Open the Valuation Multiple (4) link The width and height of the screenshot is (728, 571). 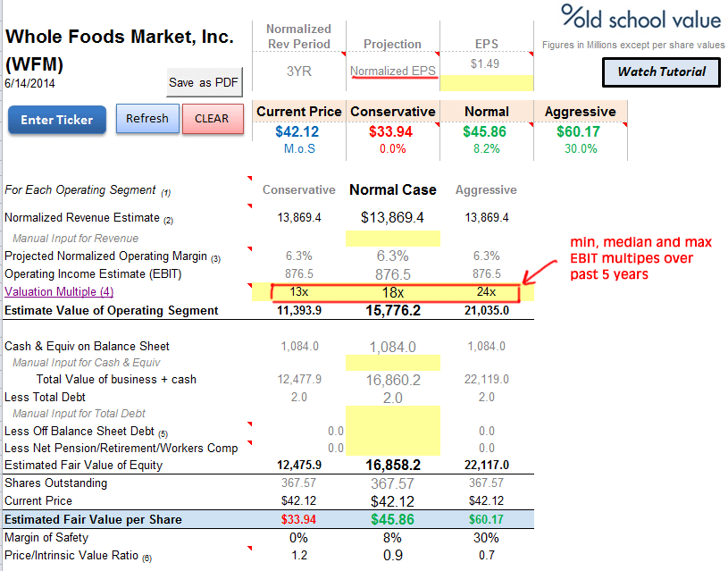(x=59, y=292)
